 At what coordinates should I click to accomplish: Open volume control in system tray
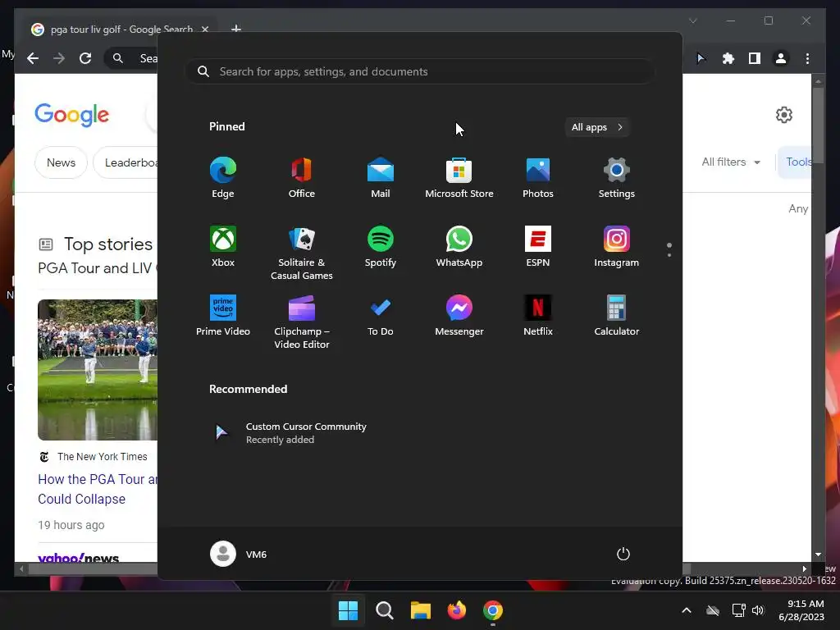click(758, 610)
